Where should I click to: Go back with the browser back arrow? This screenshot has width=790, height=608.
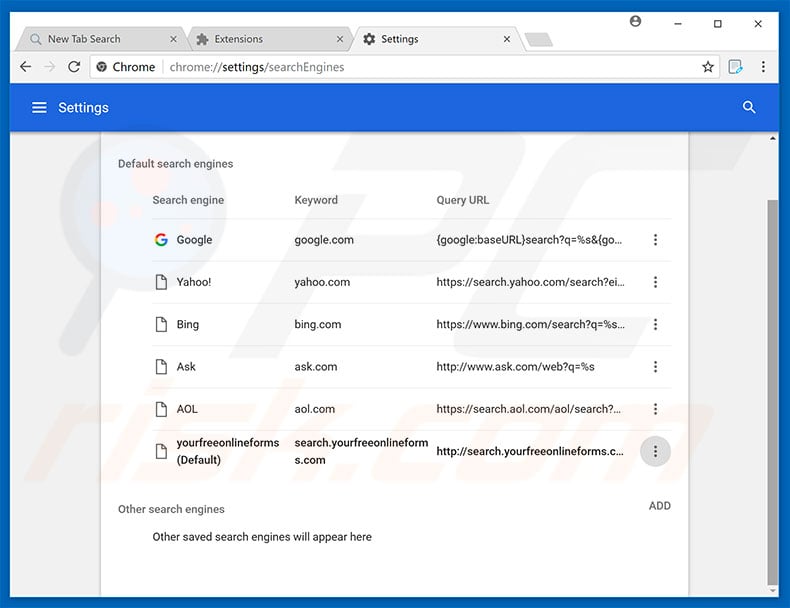tap(25, 66)
